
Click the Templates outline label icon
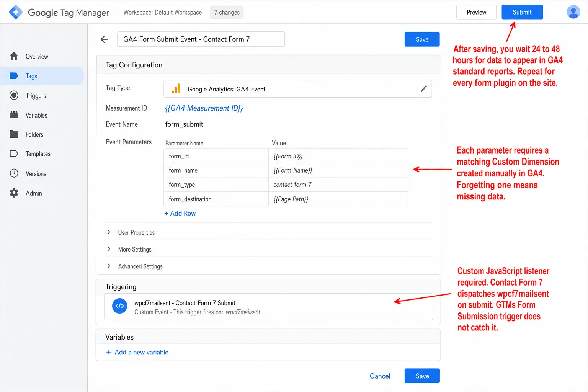[14, 154]
